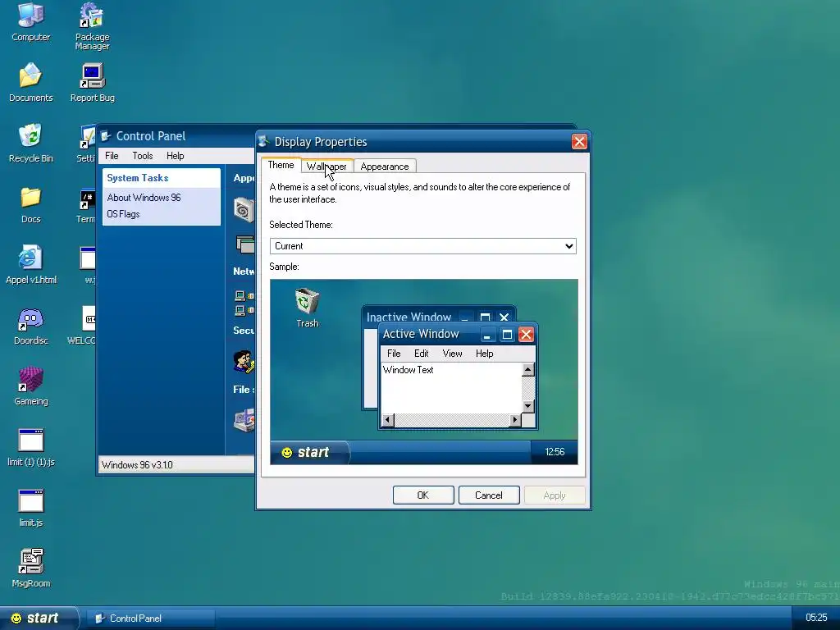Image resolution: width=840 pixels, height=630 pixels.
Task: Click the speaker icon in Control Panel
Action: (244, 209)
